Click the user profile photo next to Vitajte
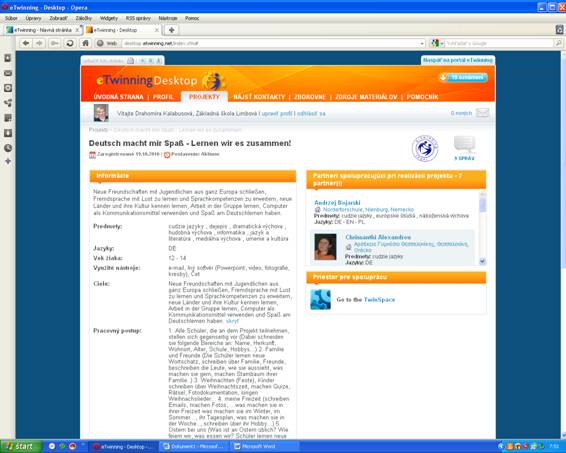The width and height of the screenshot is (566, 453). pos(101,113)
